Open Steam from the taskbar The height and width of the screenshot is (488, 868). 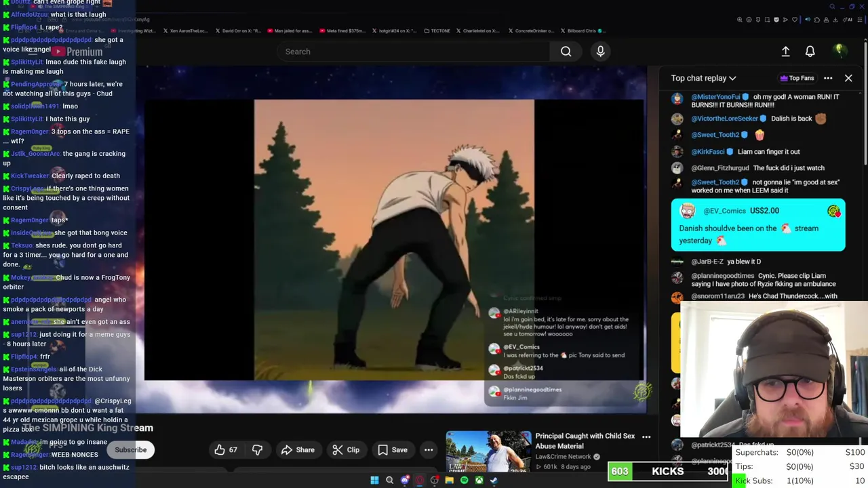[494, 481]
